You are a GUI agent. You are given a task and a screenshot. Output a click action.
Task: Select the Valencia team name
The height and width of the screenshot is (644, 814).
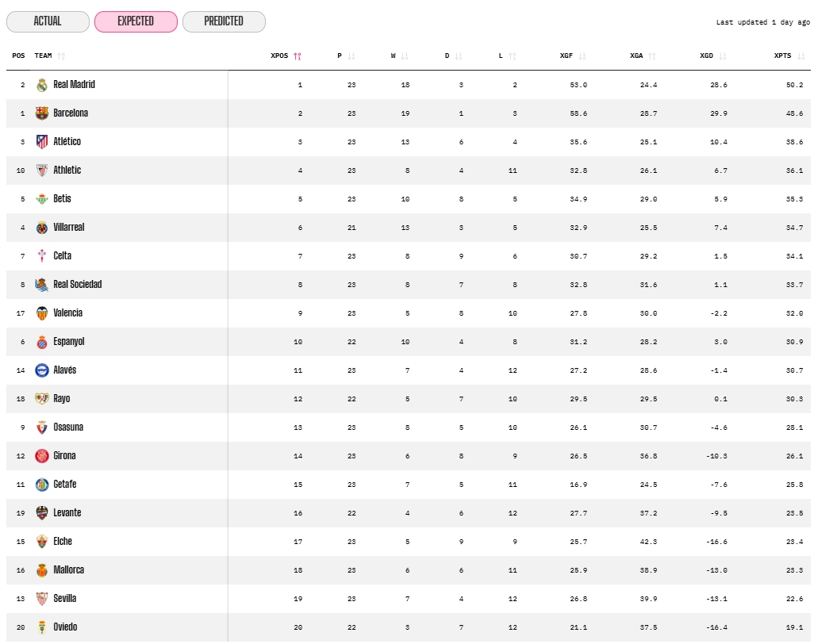67,312
